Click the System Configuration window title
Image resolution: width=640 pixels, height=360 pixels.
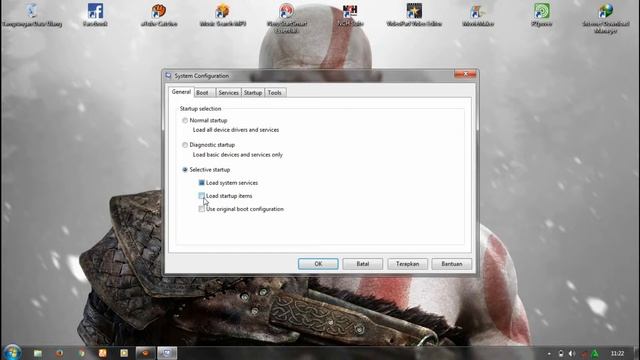[202, 76]
